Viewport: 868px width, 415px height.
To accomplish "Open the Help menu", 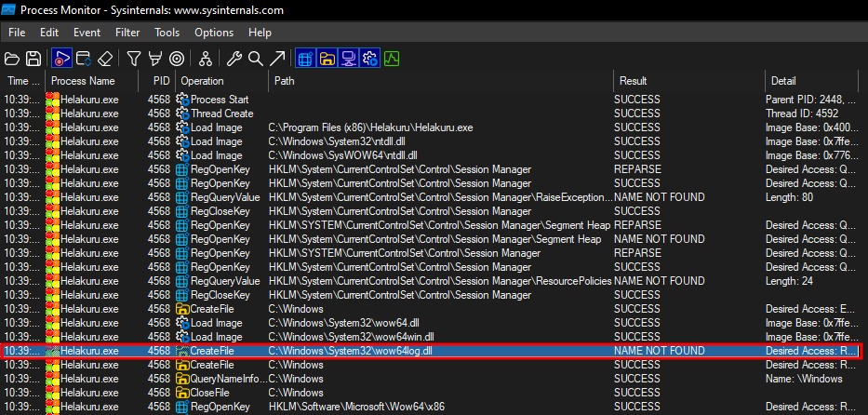I will coord(260,33).
